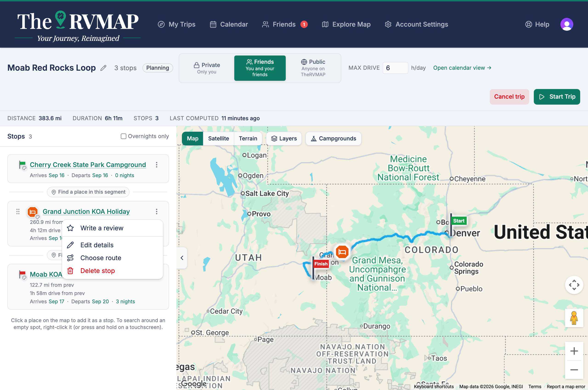The height and width of the screenshot is (390, 588).
Task: Click the green start flag icon for Cherry Creek
Action: tap(23, 165)
